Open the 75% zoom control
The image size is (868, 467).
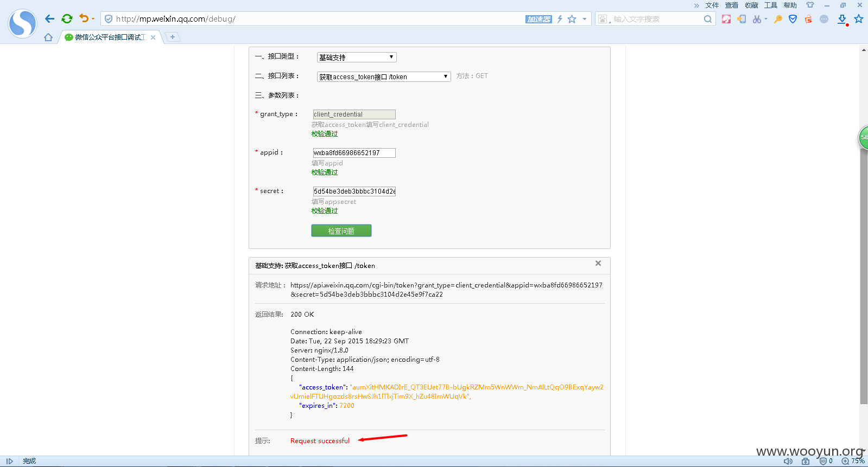click(853, 461)
